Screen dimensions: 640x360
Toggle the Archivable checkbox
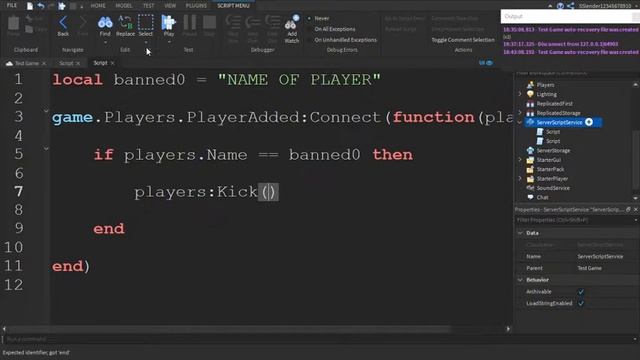[580, 292]
